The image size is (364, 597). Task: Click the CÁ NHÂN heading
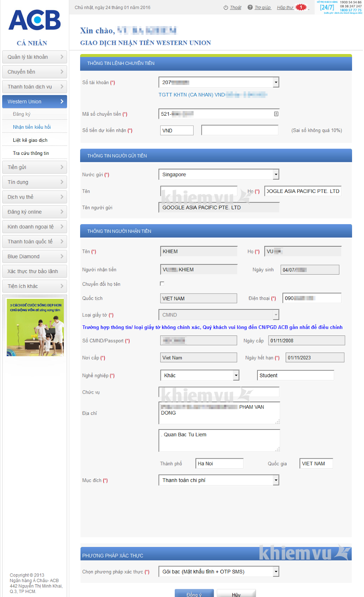click(x=32, y=43)
